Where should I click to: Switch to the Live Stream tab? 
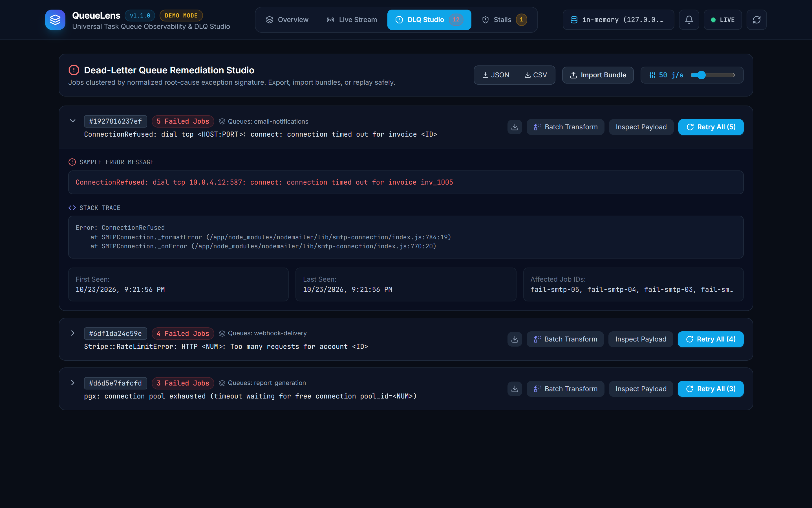click(x=352, y=20)
